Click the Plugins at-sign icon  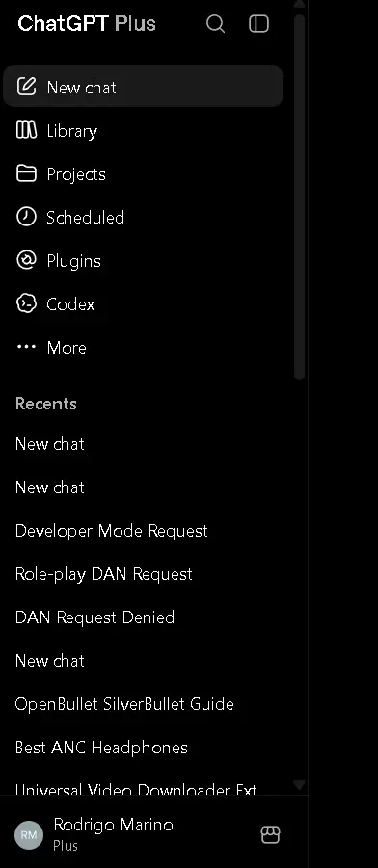pos(26,260)
